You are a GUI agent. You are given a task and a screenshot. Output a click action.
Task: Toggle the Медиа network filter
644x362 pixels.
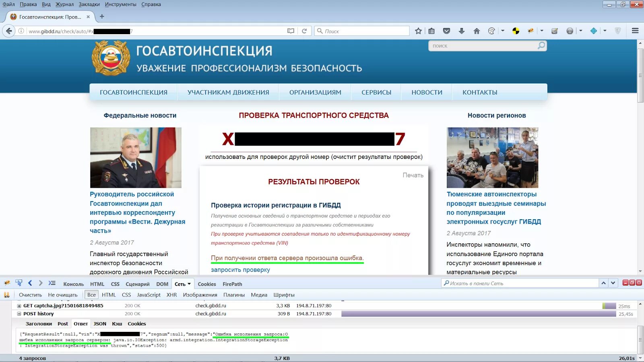[259, 295]
